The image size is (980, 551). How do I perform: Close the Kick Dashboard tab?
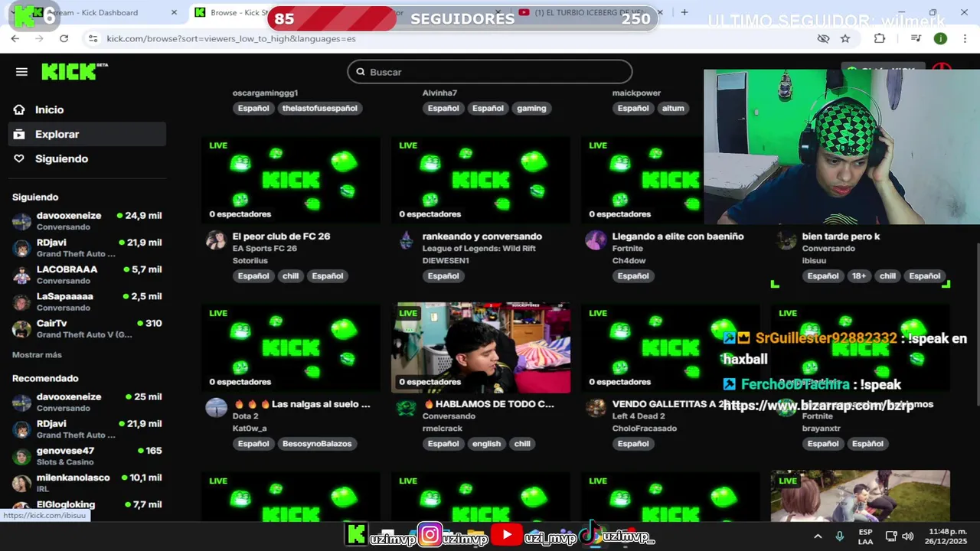click(x=174, y=12)
